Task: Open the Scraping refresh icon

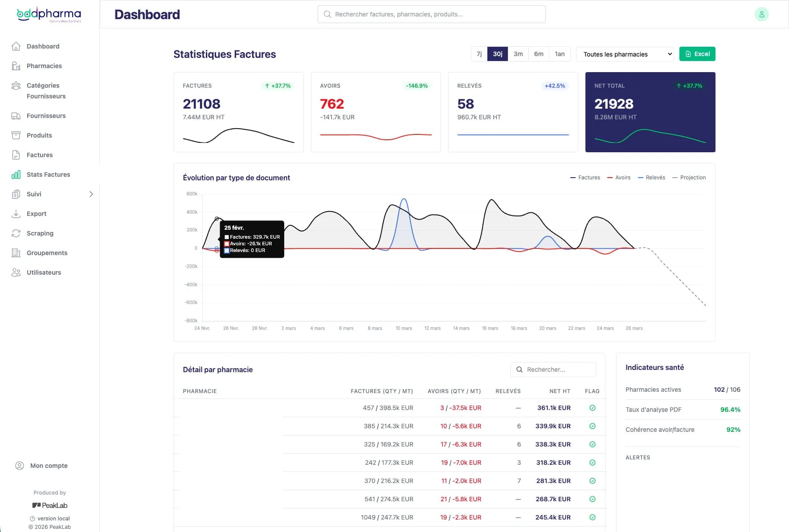Action: pyautogui.click(x=16, y=233)
